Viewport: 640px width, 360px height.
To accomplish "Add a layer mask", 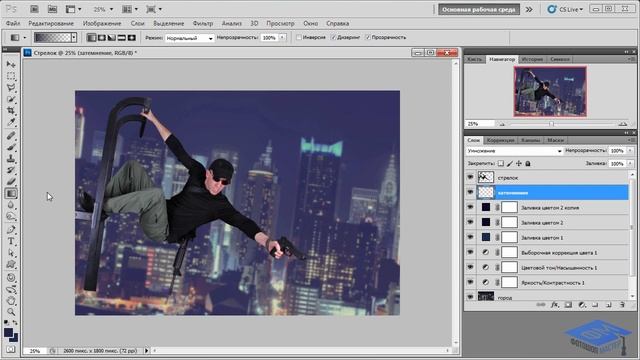I will pyautogui.click(x=568, y=305).
